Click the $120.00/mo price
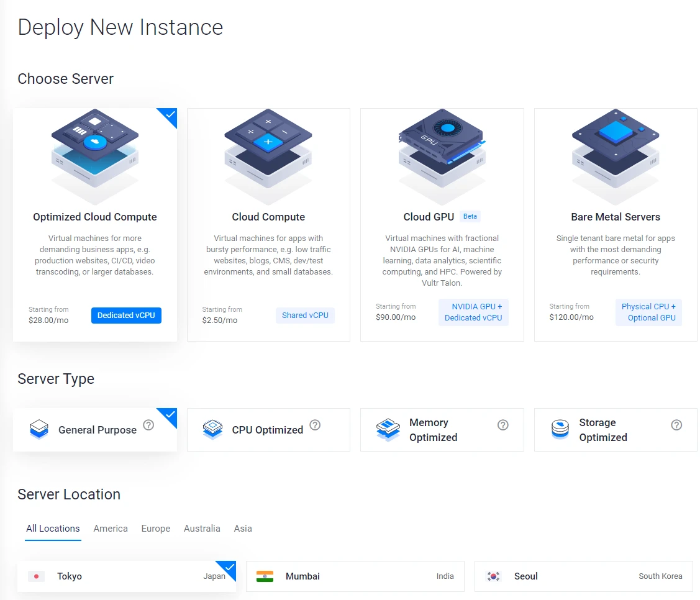 click(x=571, y=317)
